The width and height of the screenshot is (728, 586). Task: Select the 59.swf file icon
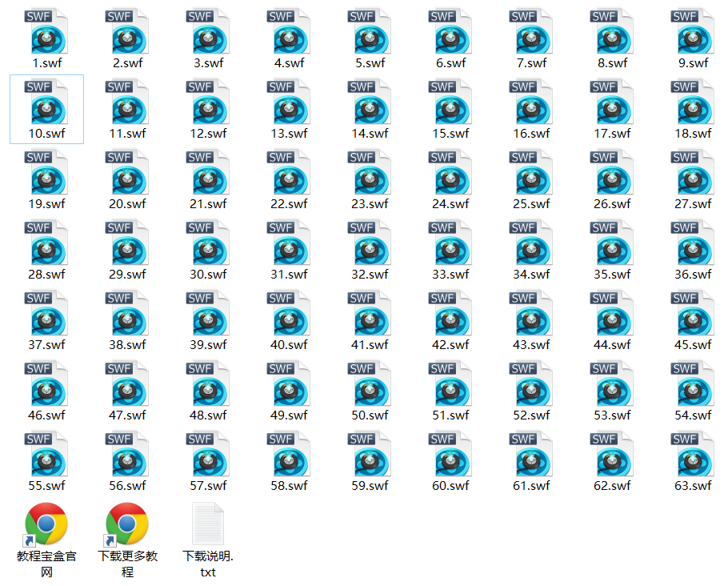[370, 454]
